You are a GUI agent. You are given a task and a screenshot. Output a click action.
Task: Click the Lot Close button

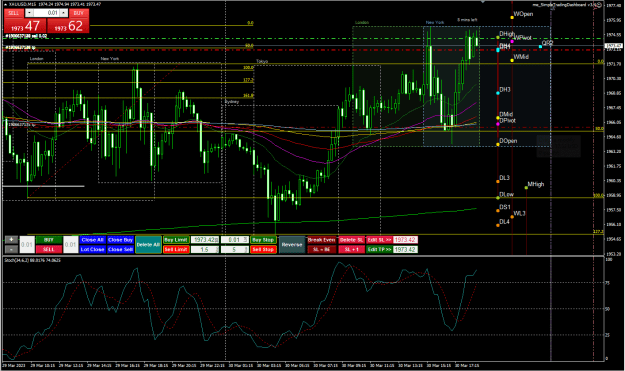pyautogui.click(x=92, y=249)
